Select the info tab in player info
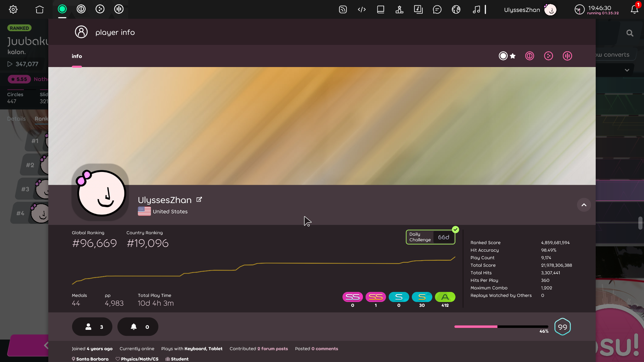The height and width of the screenshot is (362, 644). [x=76, y=56]
